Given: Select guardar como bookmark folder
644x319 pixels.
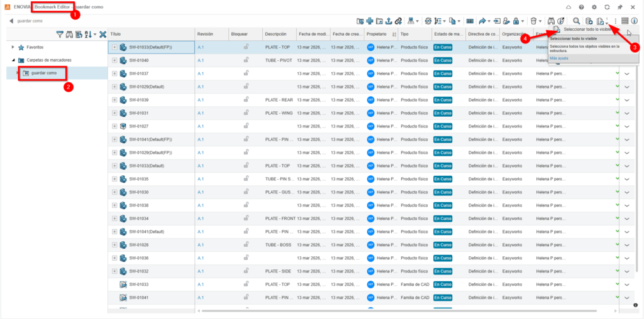Looking at the screenshot, I should pyautogui.click(x=43, y=73).
